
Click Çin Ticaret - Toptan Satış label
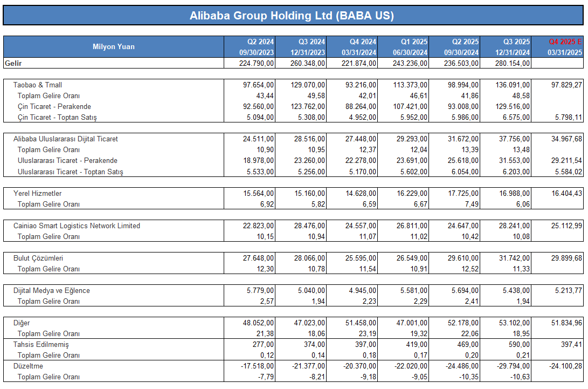tap(57, 118)
